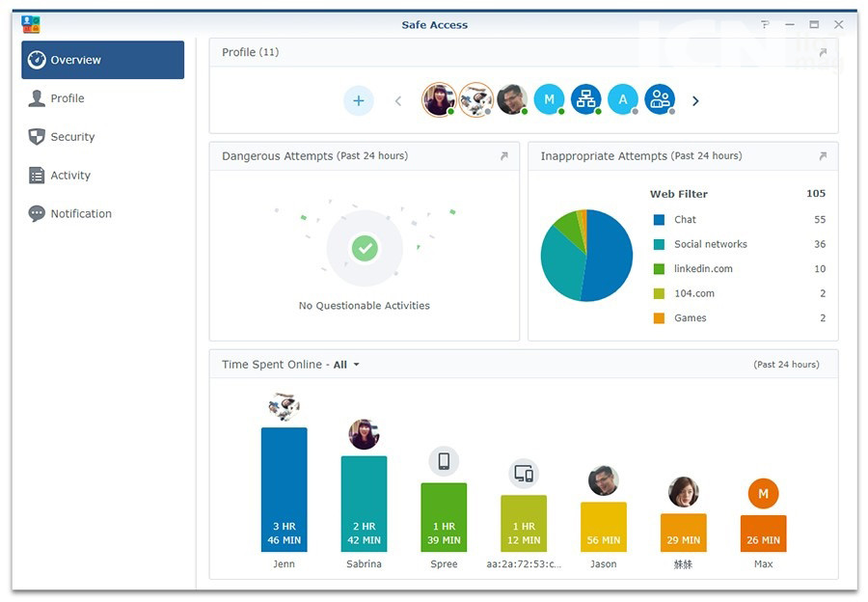Select the group users profile icon
This screenshot has width=868, height=602.
click(660, 99)
